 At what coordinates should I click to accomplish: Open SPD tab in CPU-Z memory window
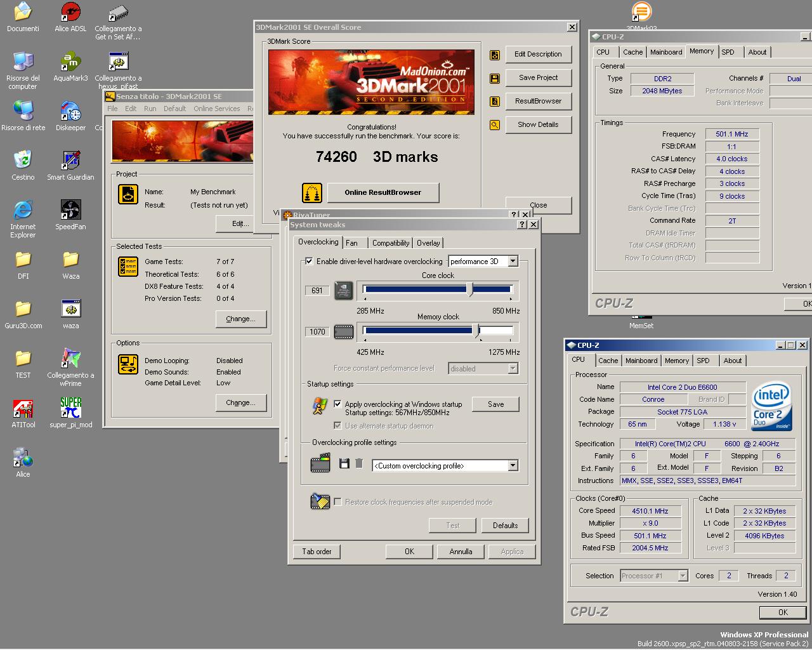728,52
